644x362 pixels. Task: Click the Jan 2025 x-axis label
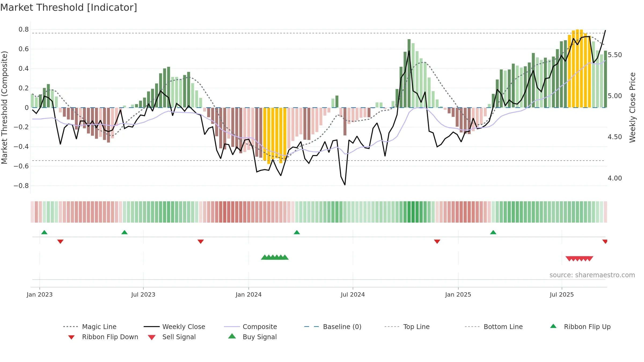pos(458,294)
